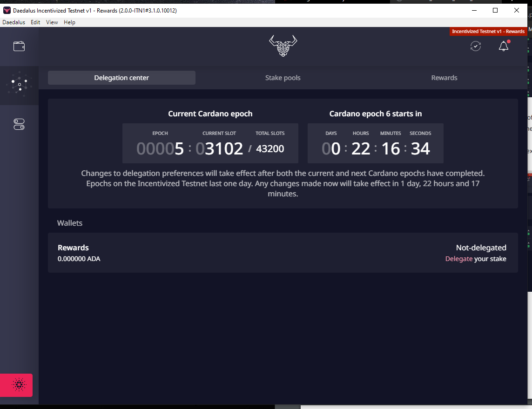Viewport: 532px width, 409px height.
Task: Click the Current Cardano epoch heading
Action: 210,114
